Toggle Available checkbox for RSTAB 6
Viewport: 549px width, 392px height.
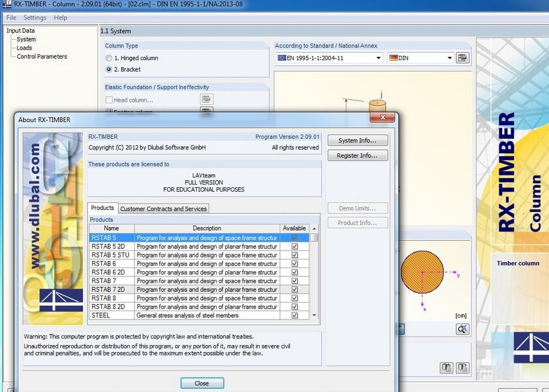(295, 264)
